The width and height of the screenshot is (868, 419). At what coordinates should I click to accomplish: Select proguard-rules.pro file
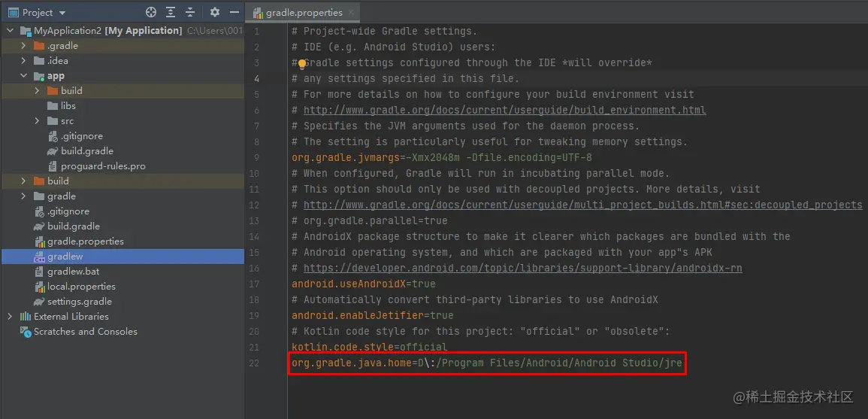(103, 165)
